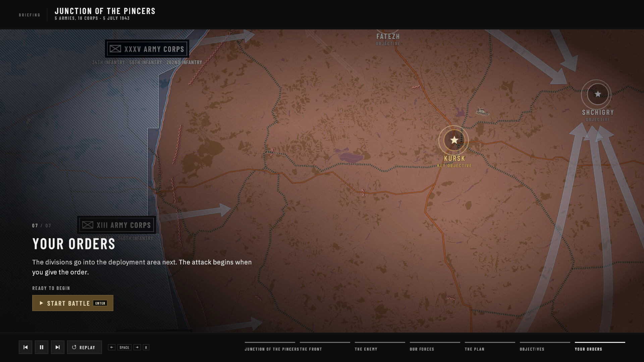
Task: Pause the briefing playback
Action: (x=42, y=347)
